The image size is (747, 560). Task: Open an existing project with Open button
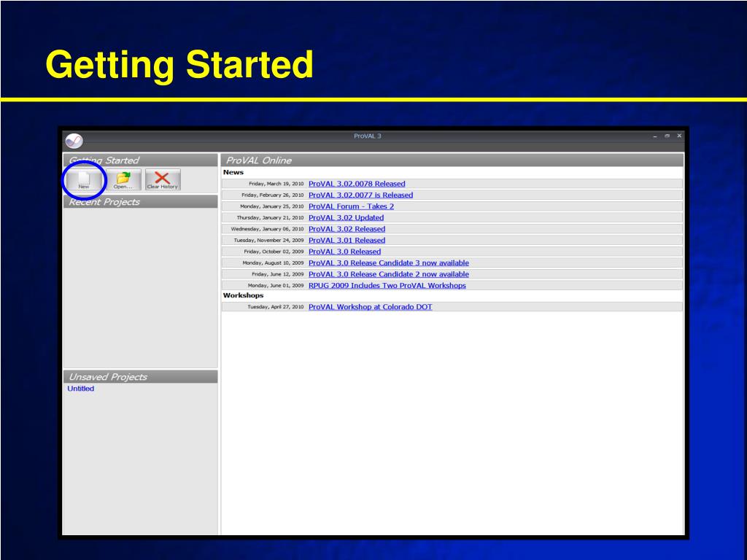click(123, 180)
